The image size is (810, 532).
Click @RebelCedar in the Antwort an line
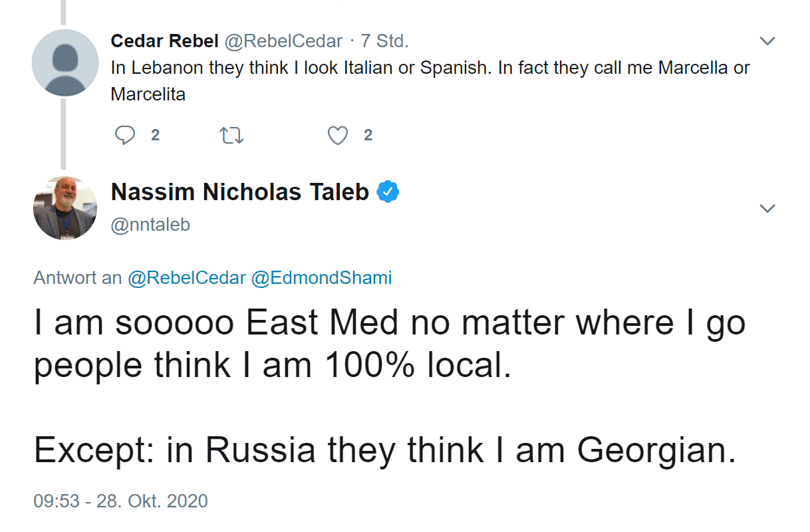186,278
